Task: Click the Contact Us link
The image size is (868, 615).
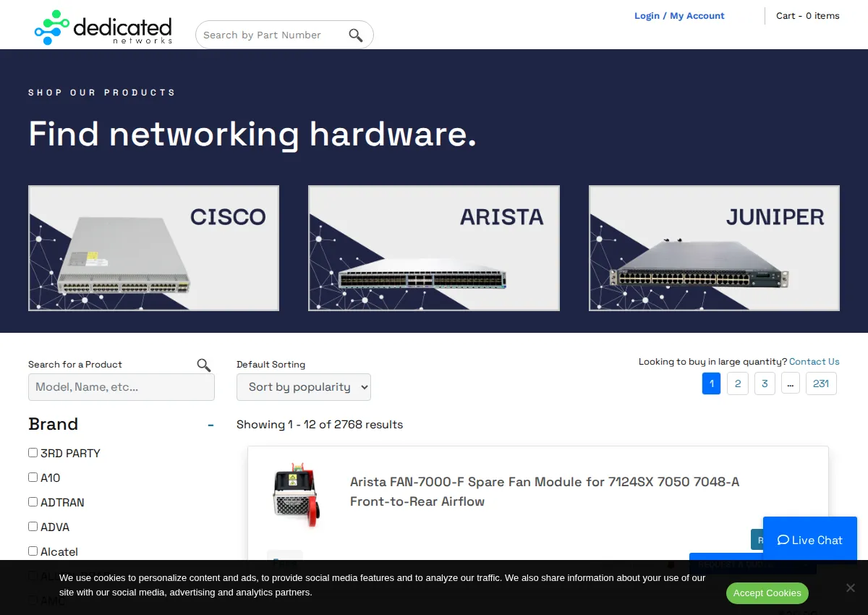Action: (x=814, y=362)
